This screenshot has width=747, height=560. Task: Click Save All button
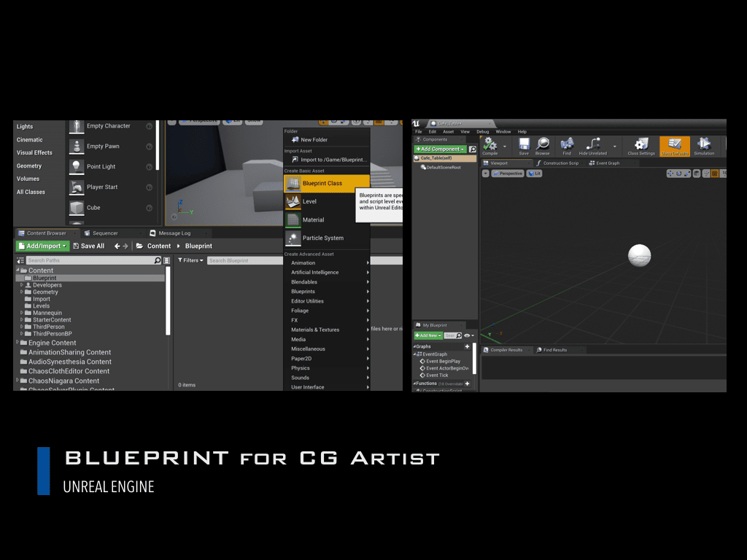click(88, 246)
